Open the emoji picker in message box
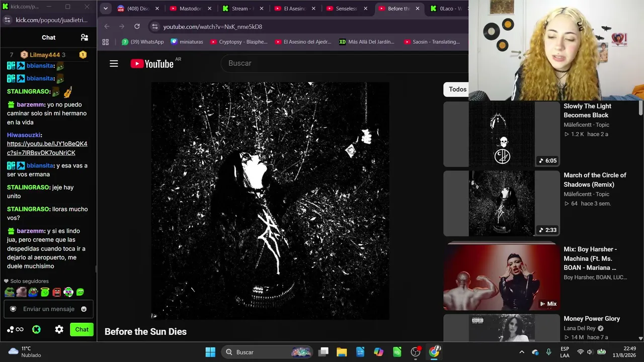Image resolution: width=644 pixels, height=362 pixels. [x=84, y=309]
